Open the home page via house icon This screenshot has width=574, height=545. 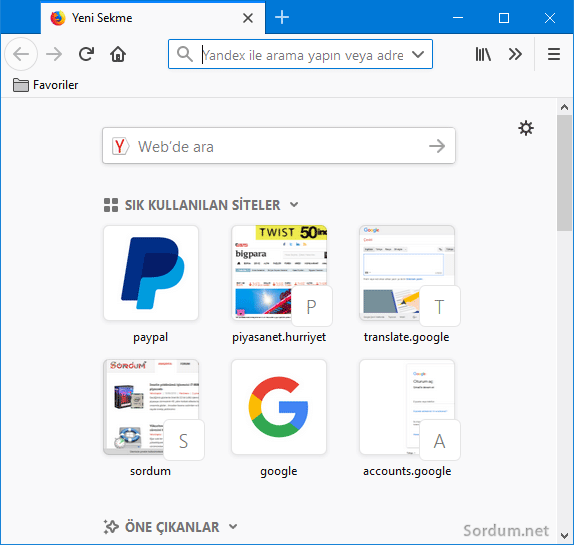[x=118, y=54]
